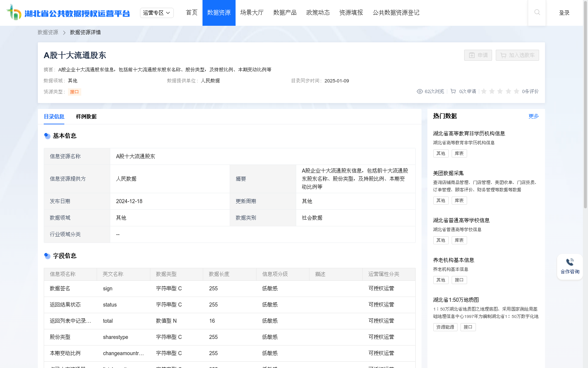Click the 其他 tag under 湖北省普通高等学校信息

click(441, 240)
